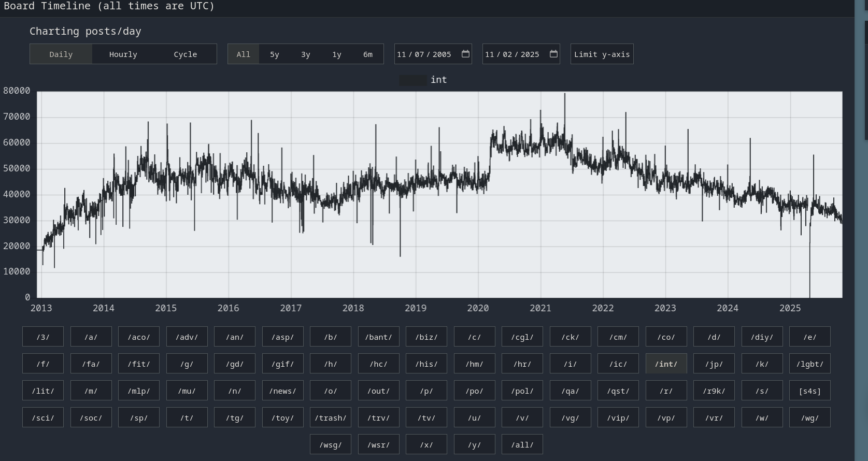Click the /qa/ board button
This screenshot has width=868, height=461.
tap(571, 391)
